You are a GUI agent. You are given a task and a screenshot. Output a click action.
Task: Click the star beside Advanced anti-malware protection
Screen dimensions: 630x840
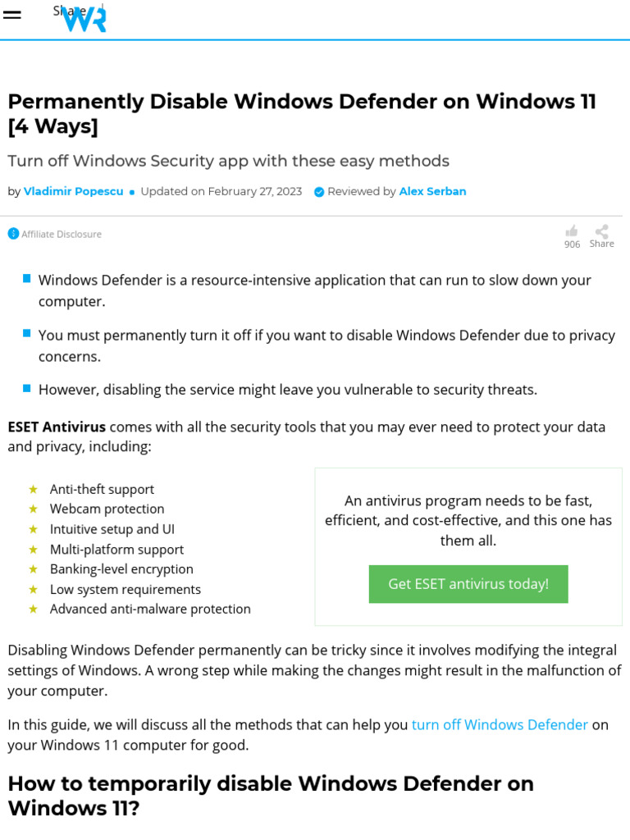34,609
